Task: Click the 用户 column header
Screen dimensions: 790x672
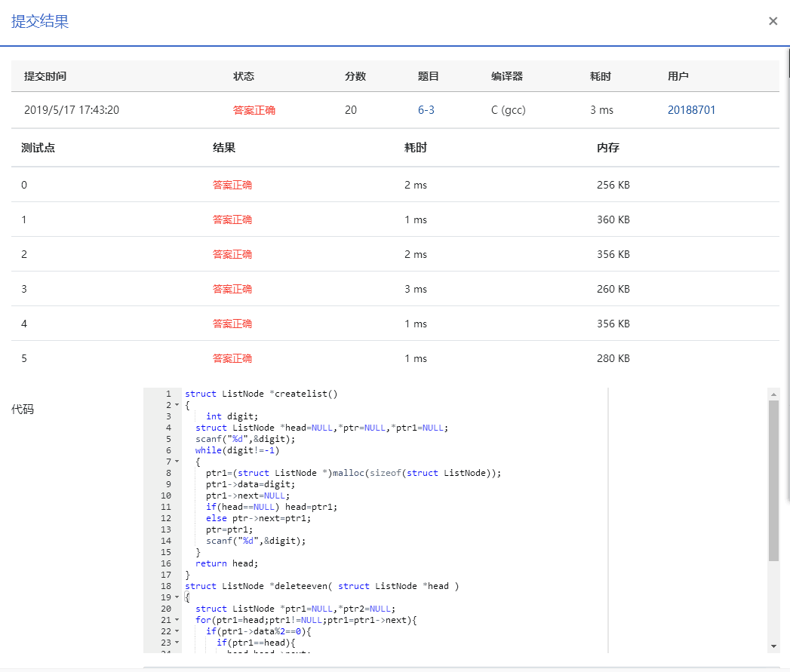Action: point(678,76)
